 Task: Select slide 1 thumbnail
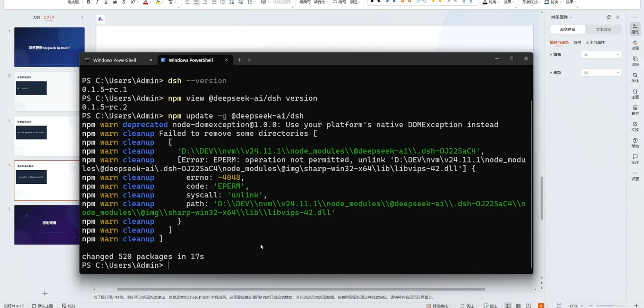tap(50, 47)
